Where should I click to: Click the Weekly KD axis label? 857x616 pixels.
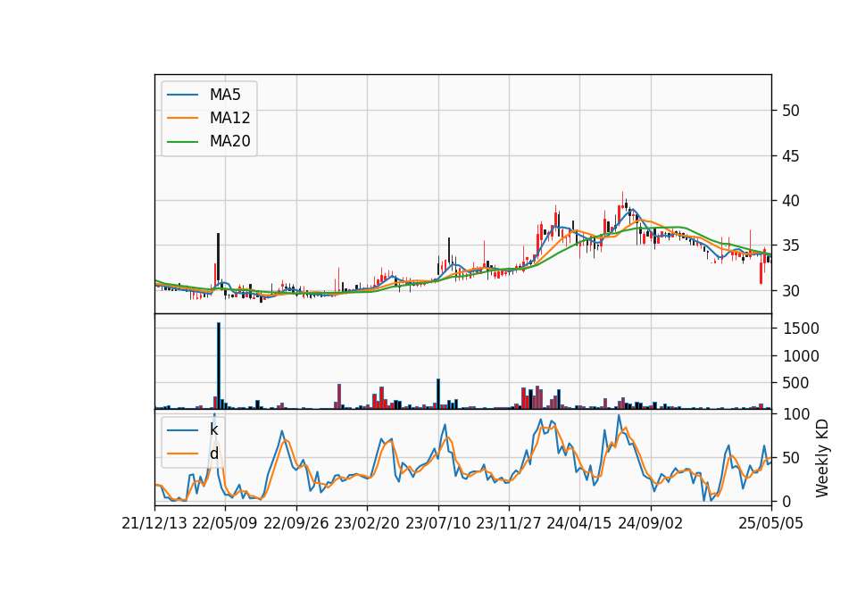pos(821,458)
